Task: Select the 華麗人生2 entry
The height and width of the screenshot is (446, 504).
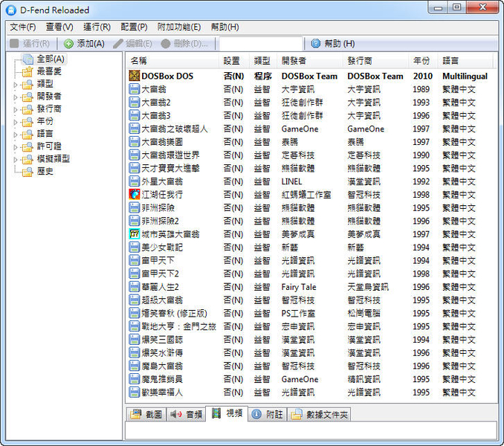Action: coord(160,287)
